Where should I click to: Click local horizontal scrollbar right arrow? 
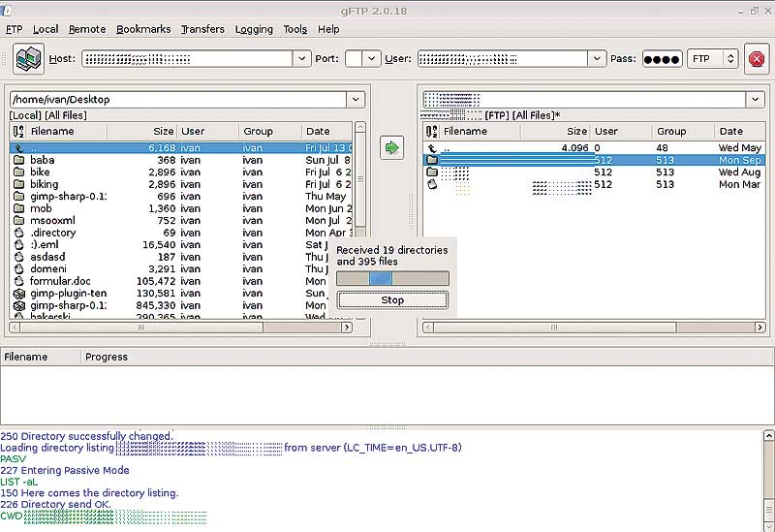[347, 327]
